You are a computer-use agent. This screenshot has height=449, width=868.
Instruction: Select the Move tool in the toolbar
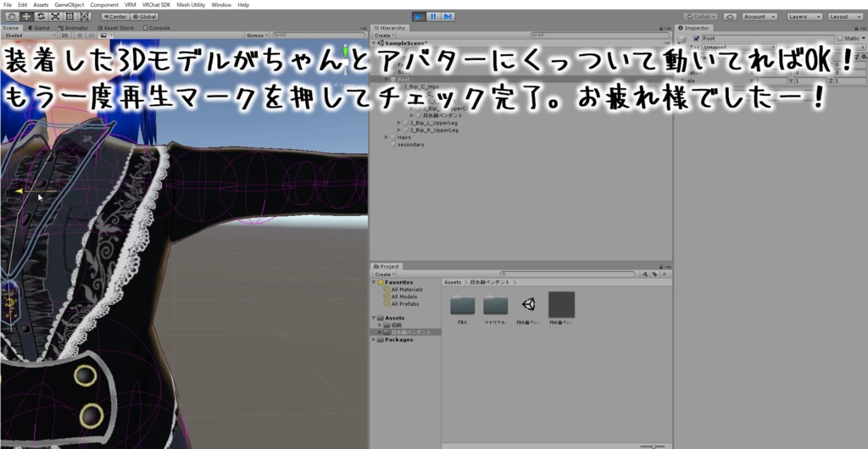(26, 17)
